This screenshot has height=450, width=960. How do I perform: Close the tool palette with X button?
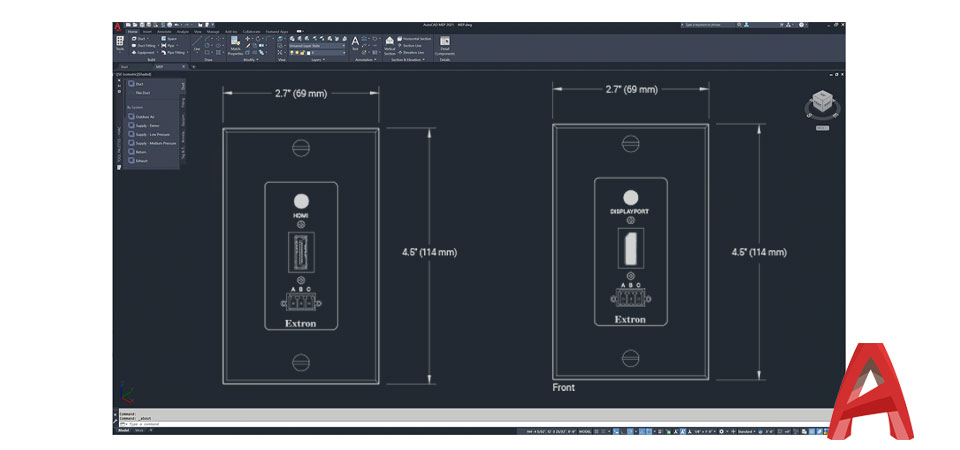pos(119,80)
